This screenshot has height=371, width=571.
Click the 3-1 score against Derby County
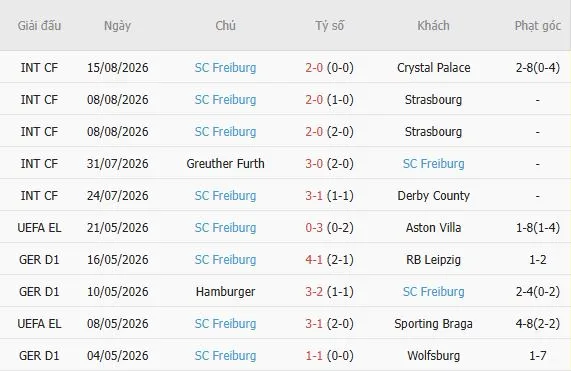point(314,196)
